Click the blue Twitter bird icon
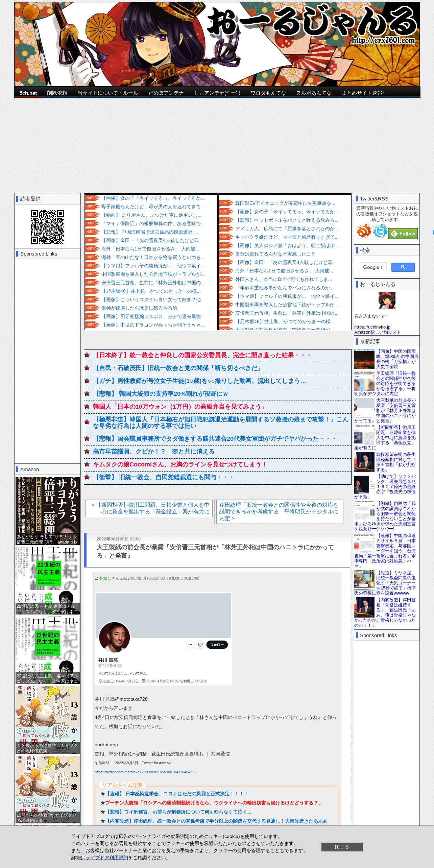 pos(380,231)
